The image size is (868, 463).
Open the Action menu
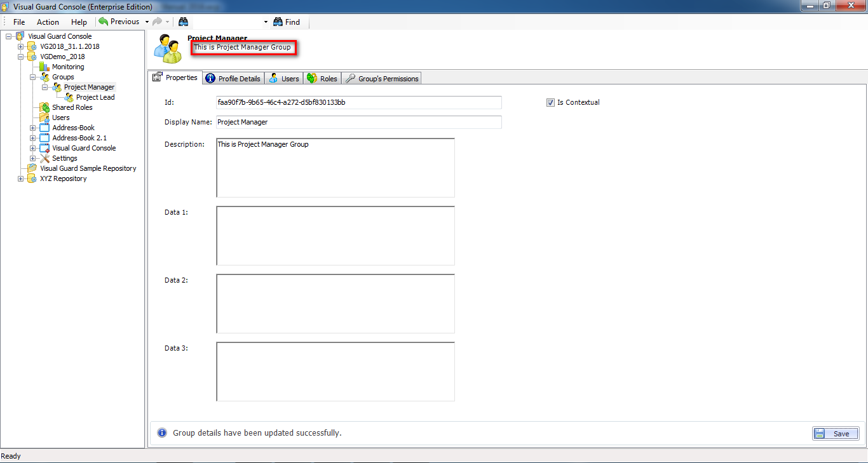coord(48,22)
